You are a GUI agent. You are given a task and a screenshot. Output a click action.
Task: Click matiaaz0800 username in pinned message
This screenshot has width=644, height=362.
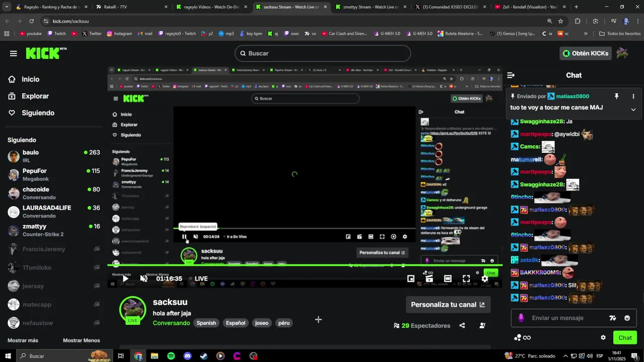573,96
